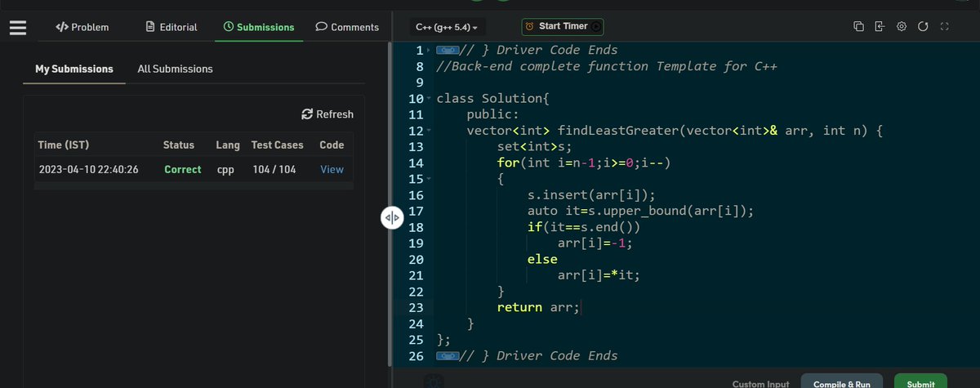Click line 17 with upper_bound call
The height and width of the screenshot is (388, 980).
[x=639, y=211]
